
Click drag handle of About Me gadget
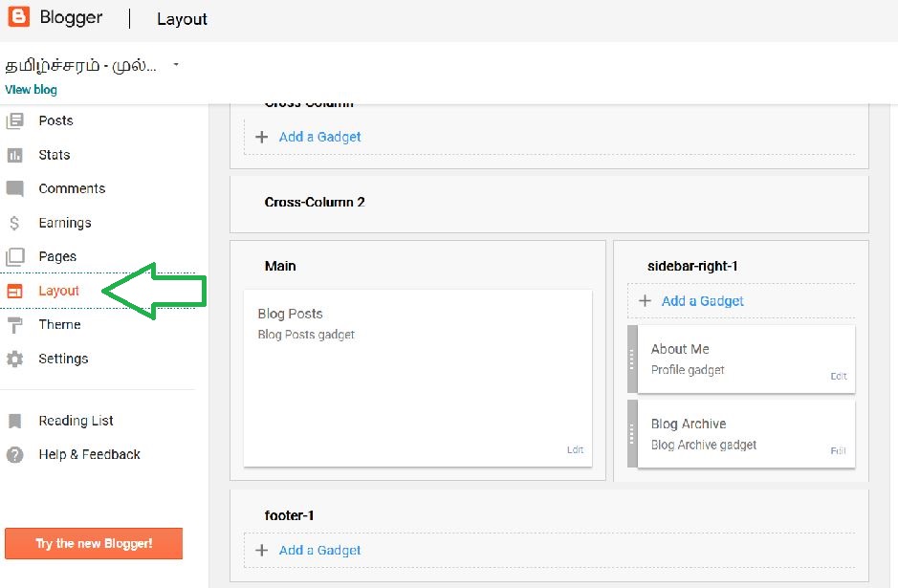(x=632, y=359)
